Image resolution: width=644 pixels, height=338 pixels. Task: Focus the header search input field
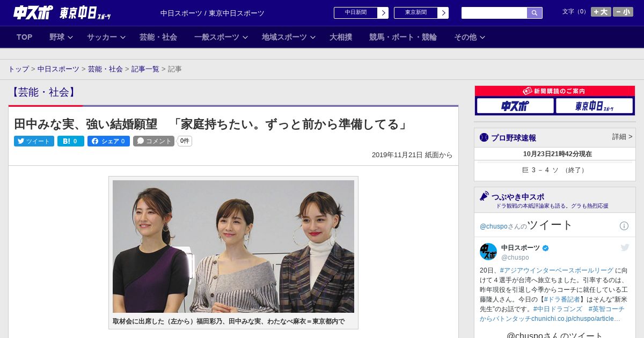pyautogui.click(x=494, y=13)
